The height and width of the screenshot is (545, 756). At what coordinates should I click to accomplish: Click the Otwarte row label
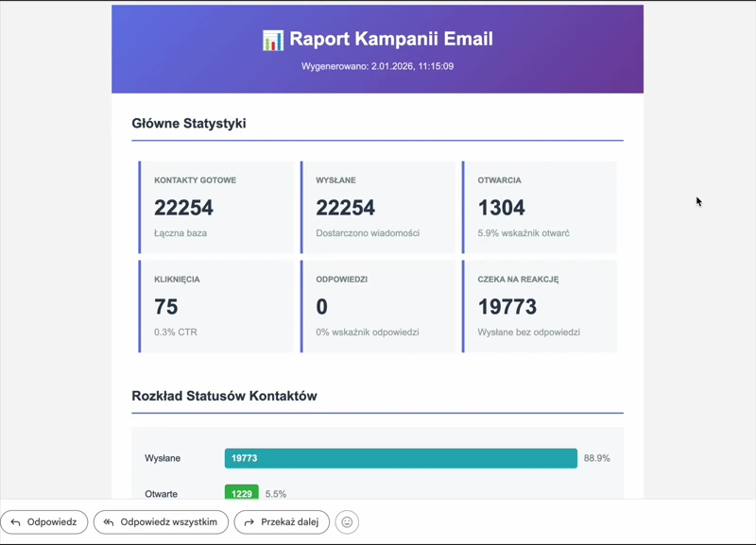[162, 494]
